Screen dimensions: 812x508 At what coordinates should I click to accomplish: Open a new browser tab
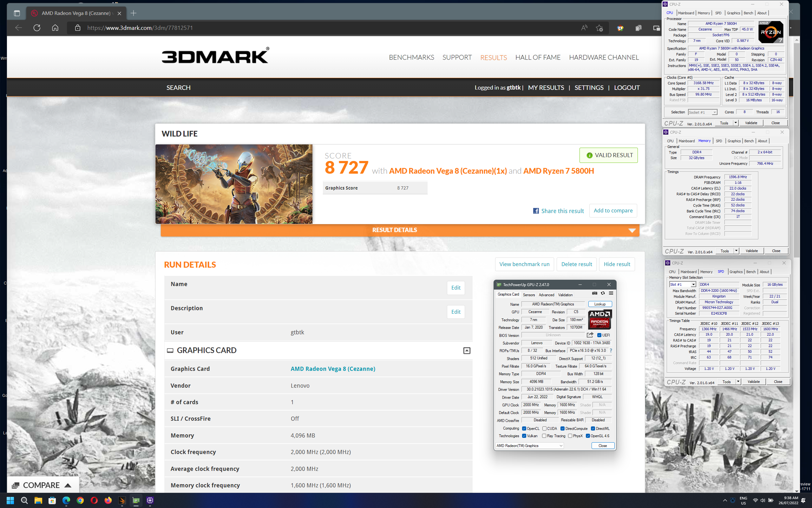tap(134, 13)
